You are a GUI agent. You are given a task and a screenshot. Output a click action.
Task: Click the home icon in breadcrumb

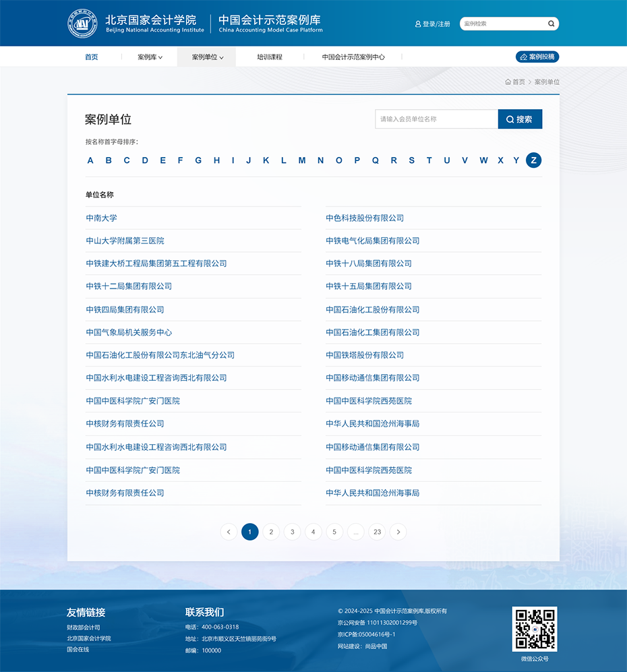pyautogui.click(x=508, y=82)
